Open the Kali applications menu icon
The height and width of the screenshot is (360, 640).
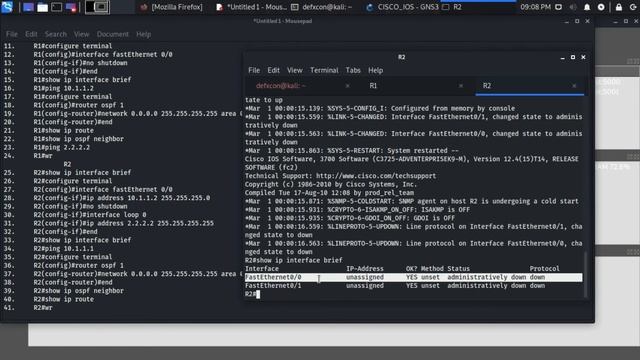(7, 7)
